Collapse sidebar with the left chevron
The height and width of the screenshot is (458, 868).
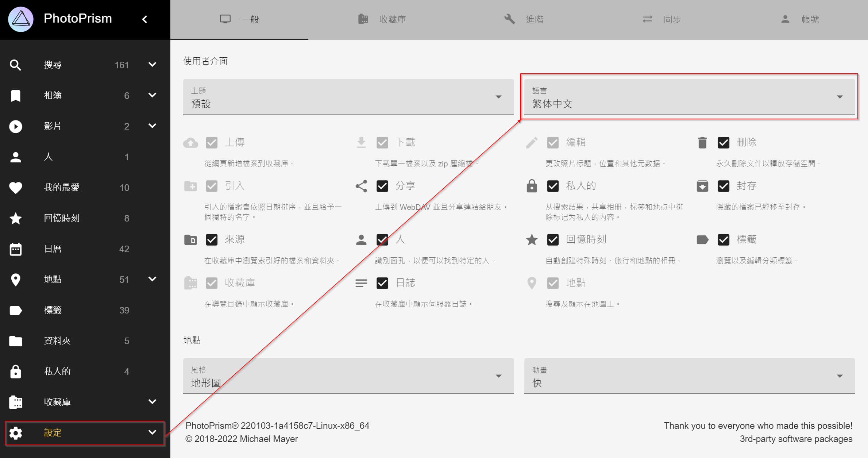pyautogui.click(x=145, y=19)
